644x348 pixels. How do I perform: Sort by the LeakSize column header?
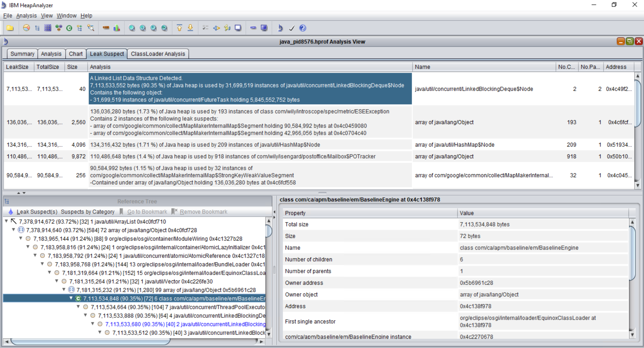17,67
